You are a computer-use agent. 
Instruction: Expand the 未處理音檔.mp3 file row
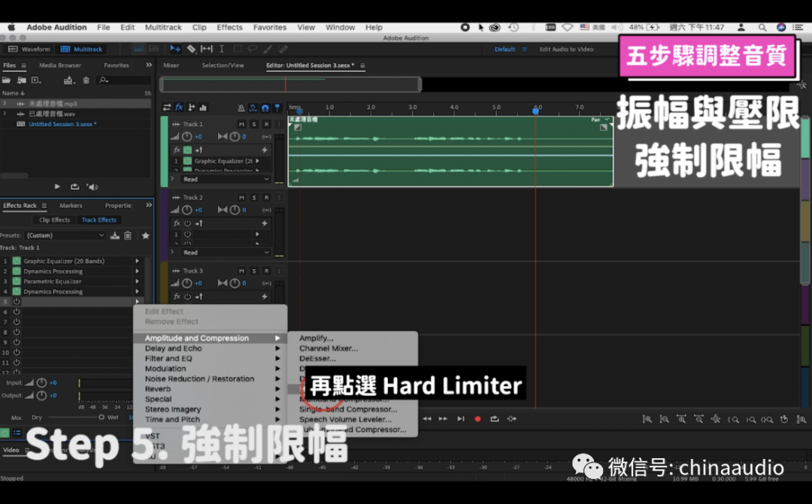coord(5,104)
